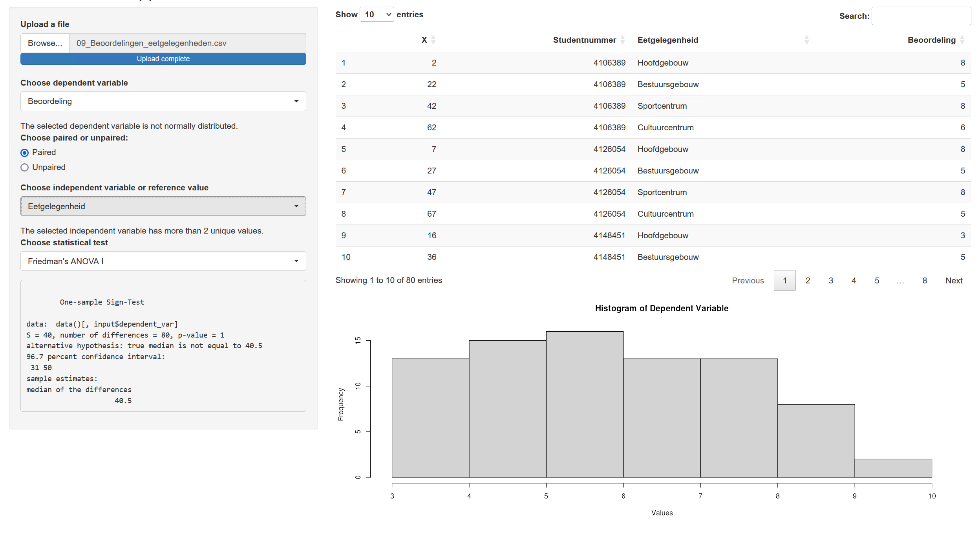
Task: Click the Upload complete progress bar
Action: coord(163,59)
